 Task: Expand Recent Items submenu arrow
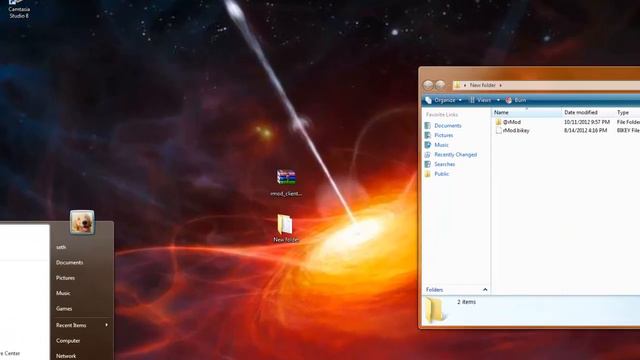(x=107, y=325)
